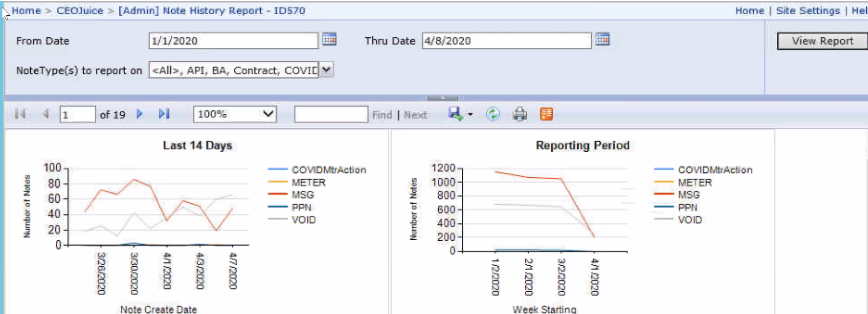This screenshot has width=868, height=314.
Task: Open Site Settings link
Action: click(808, 11)
